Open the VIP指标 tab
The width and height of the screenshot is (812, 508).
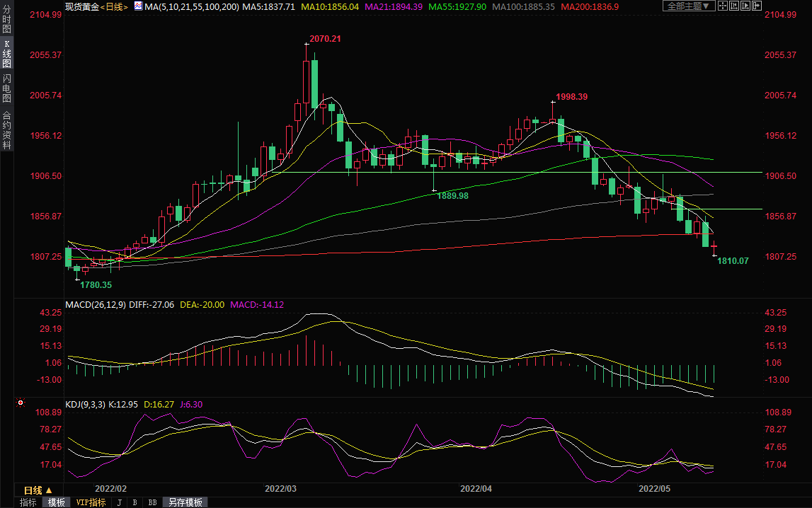click(x=91, y=502)
